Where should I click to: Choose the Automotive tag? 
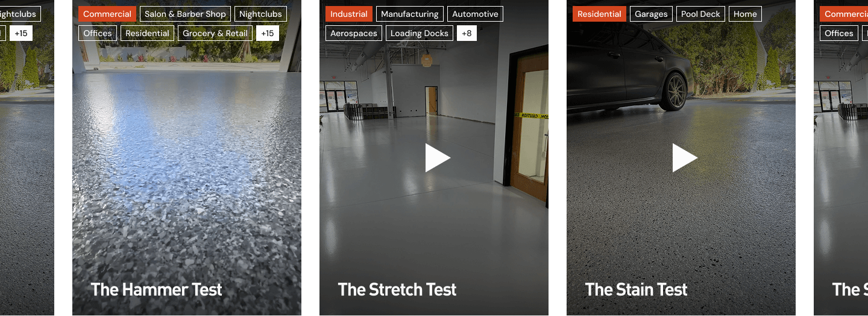[x=475, y=14]
